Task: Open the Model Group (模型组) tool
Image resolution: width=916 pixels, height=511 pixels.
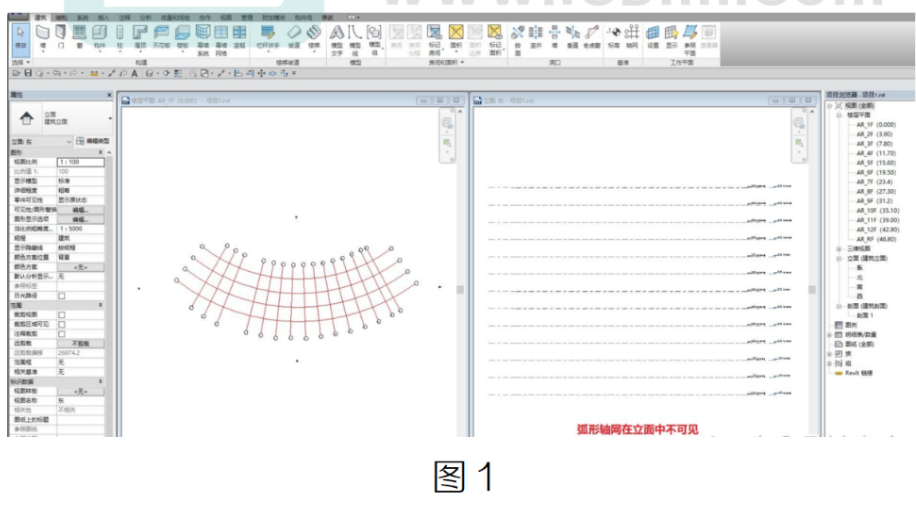Action: (374, 40)
